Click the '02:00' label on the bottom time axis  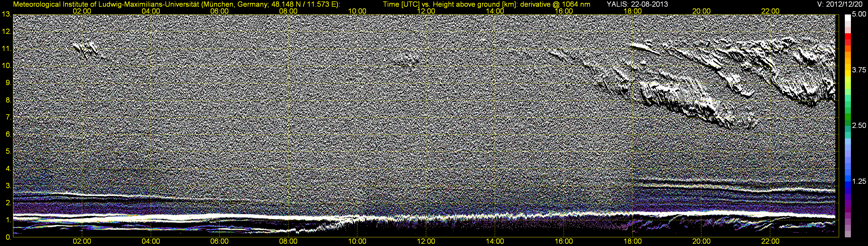coord(82,242)
